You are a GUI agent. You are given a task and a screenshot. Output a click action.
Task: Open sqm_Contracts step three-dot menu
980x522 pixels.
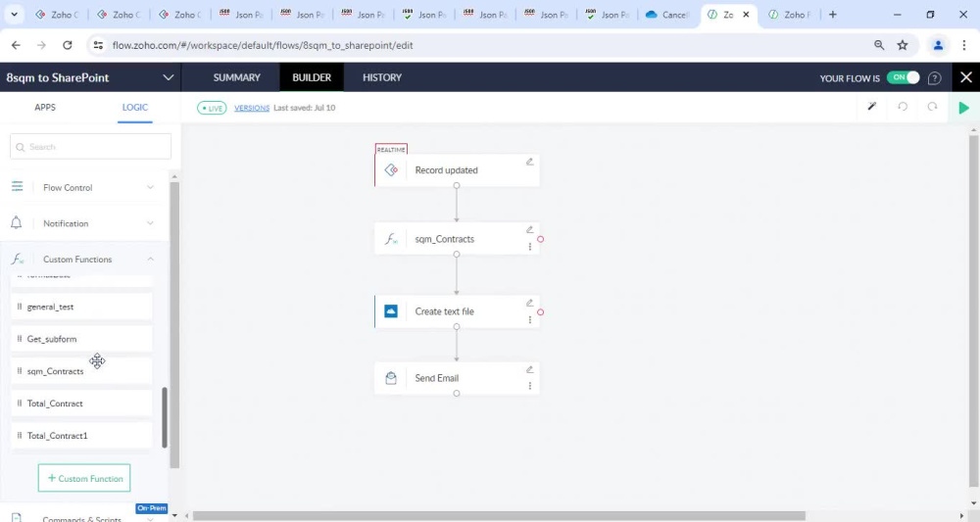click(x=529, y=247)
